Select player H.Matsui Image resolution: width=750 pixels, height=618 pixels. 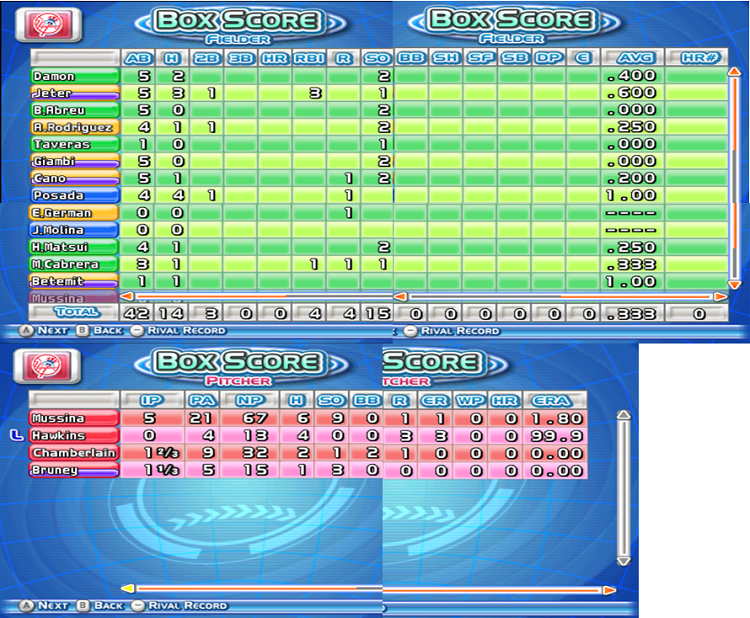pos(74,247)
